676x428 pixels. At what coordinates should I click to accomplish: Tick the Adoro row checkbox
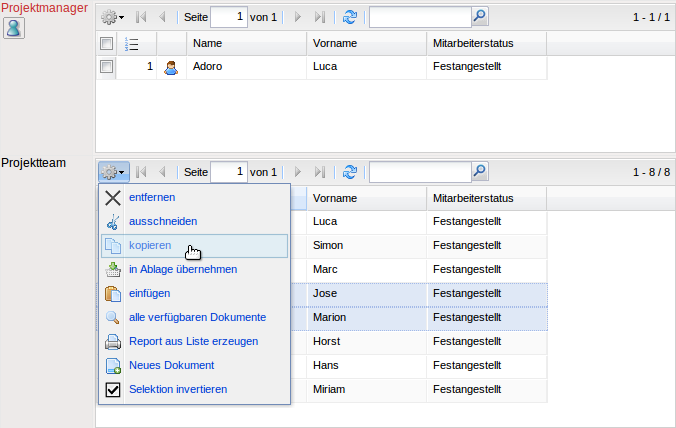coord(107,67)
